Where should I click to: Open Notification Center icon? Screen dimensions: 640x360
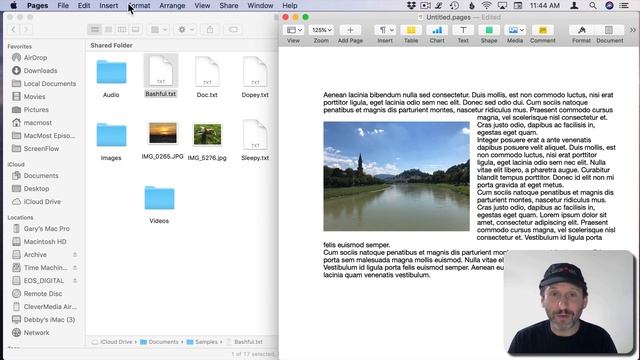[624, 5]
